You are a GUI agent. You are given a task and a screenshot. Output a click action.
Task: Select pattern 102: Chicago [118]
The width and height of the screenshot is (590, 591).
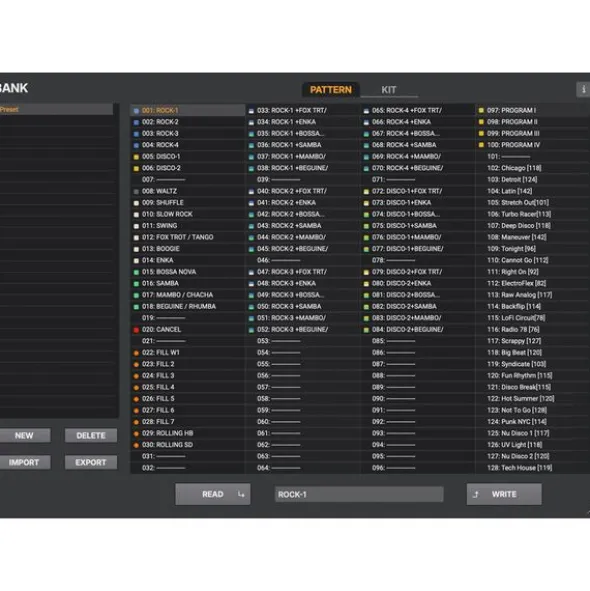click(533, 168)
